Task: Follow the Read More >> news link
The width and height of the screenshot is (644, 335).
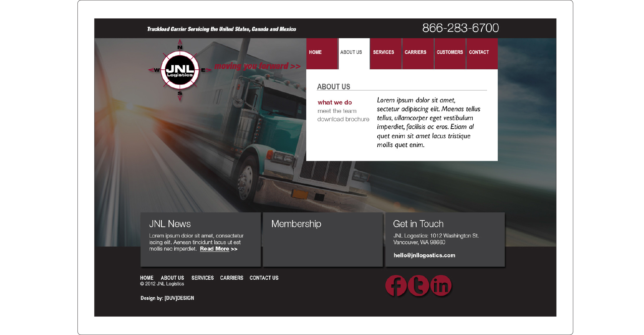Action: pyautogui.click(x=219, y=249)
